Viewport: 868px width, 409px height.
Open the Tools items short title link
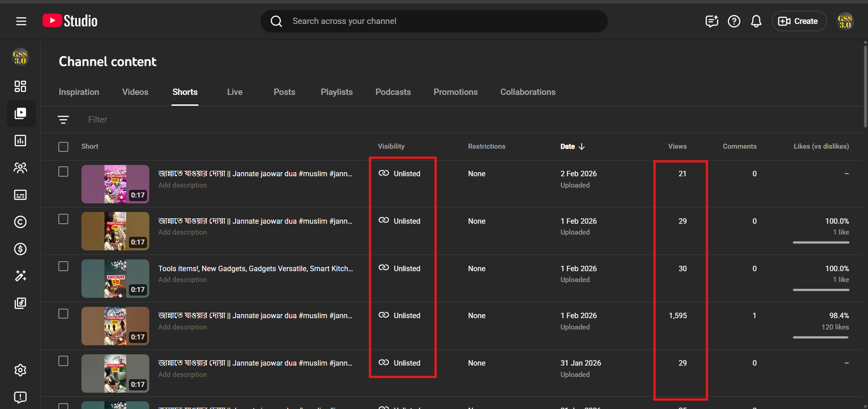point(255,268)
